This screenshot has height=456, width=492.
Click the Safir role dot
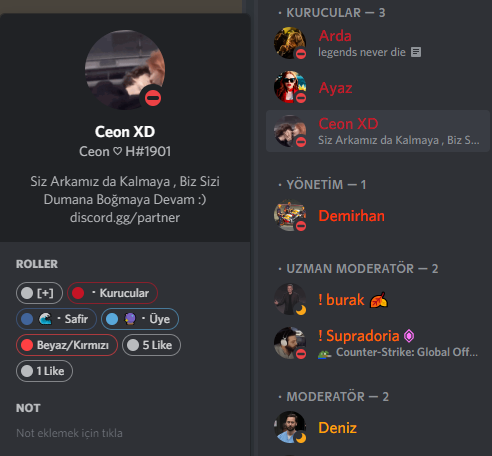[27, 319]
